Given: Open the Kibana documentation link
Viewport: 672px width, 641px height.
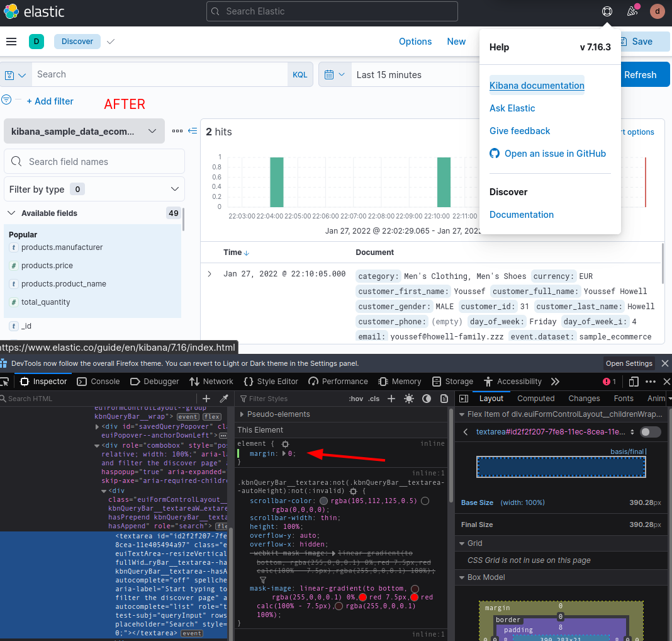Looking at the screenshot, I should pos(537,86).
